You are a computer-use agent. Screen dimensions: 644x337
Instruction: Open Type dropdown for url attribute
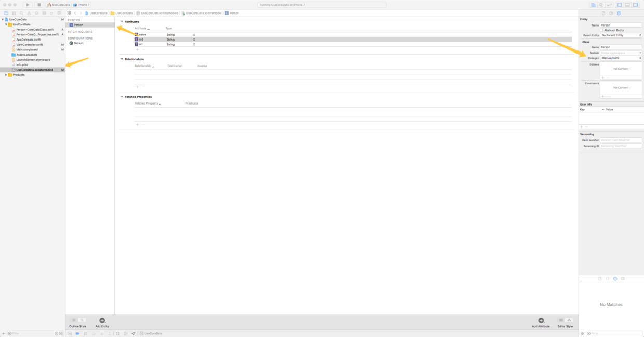click(x=181, y=44)
